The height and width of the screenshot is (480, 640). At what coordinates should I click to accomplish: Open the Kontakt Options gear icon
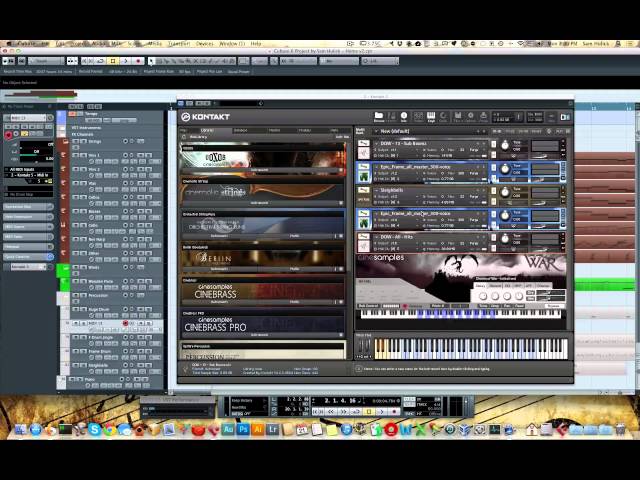pos(471,116)
